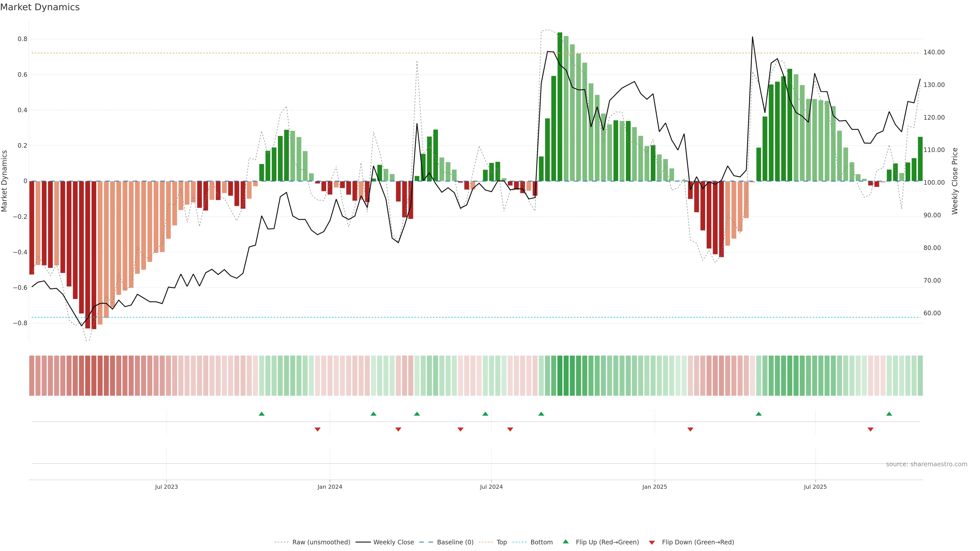Click the last red flip-down marker
This screenshot has height=551, width=980.
click(x=871, y=429)
